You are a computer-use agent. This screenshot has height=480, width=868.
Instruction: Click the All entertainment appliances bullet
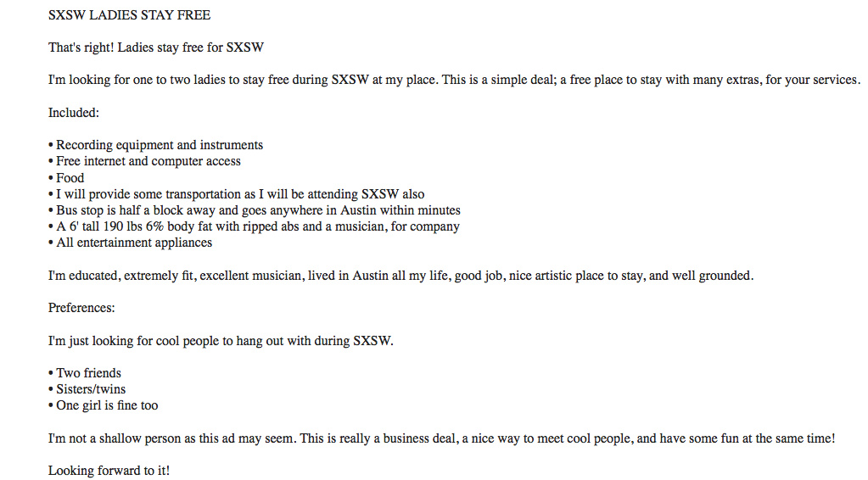pos(130,243)
